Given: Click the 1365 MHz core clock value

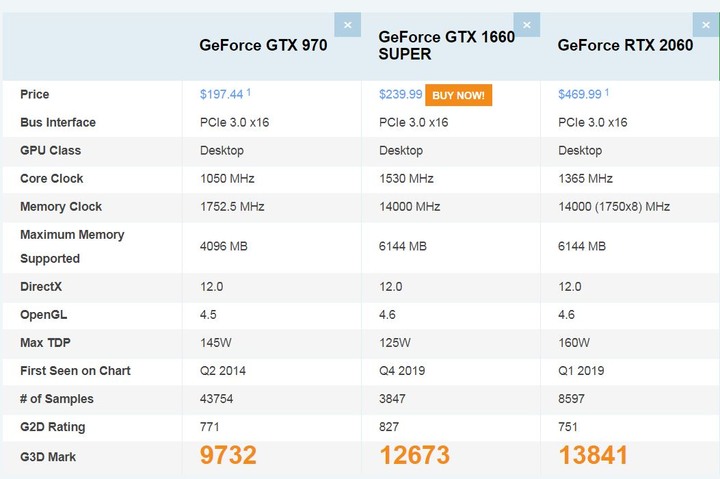Looking at the screenshot, I should click(x=585, y=178).
